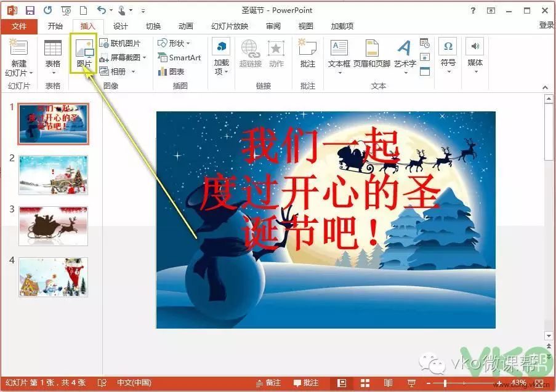The width and height of the screenshot is (556, 392).
Task: Open the 设计 (Design) ribbon tab
Action: pos(120,26)
